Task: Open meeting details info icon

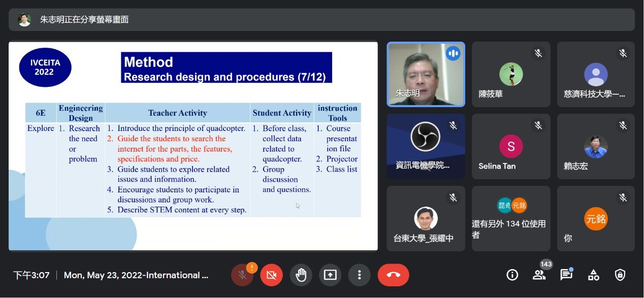Action: (512, 275)
